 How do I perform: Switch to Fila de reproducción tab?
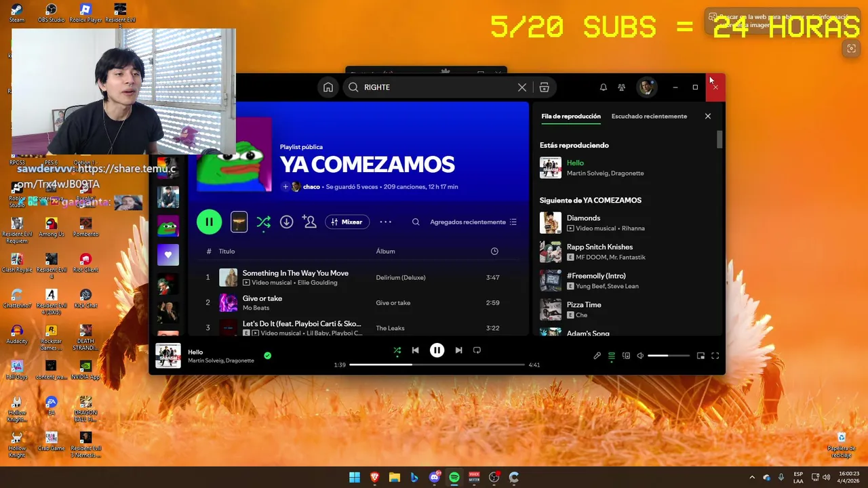[571, 117]
